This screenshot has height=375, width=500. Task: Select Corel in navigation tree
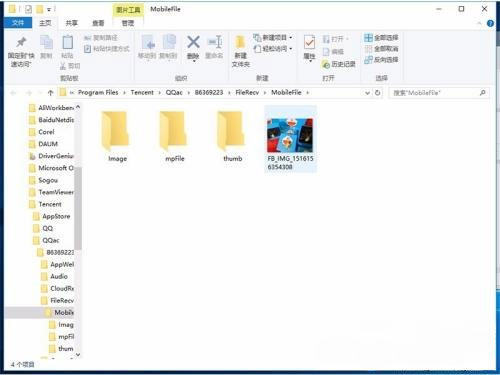42,132
